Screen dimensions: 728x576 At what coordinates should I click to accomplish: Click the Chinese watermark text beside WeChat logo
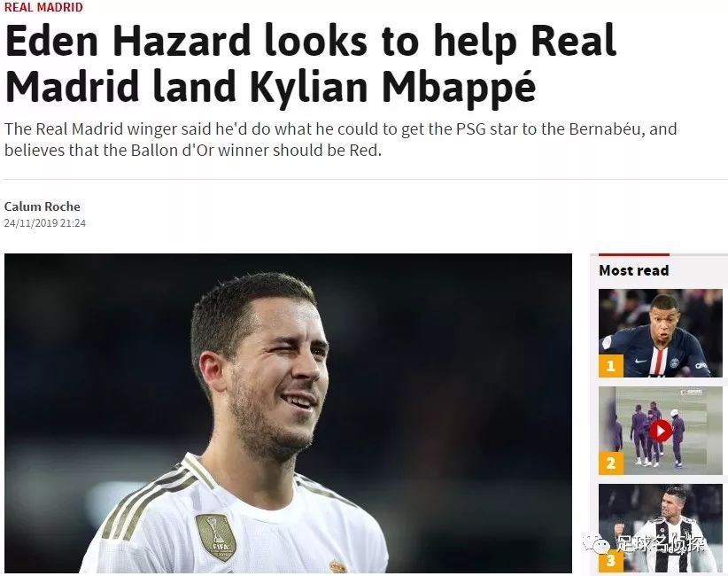[660, 542]
